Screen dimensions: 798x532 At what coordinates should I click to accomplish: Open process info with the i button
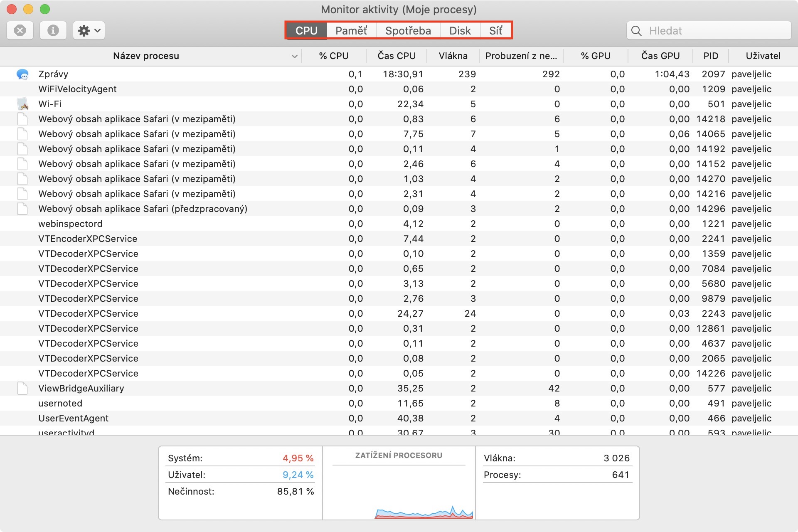(53, 30)
